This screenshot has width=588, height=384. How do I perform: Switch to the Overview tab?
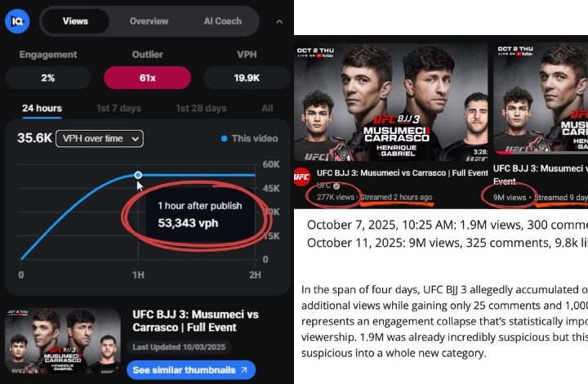(x=149, y=21)
